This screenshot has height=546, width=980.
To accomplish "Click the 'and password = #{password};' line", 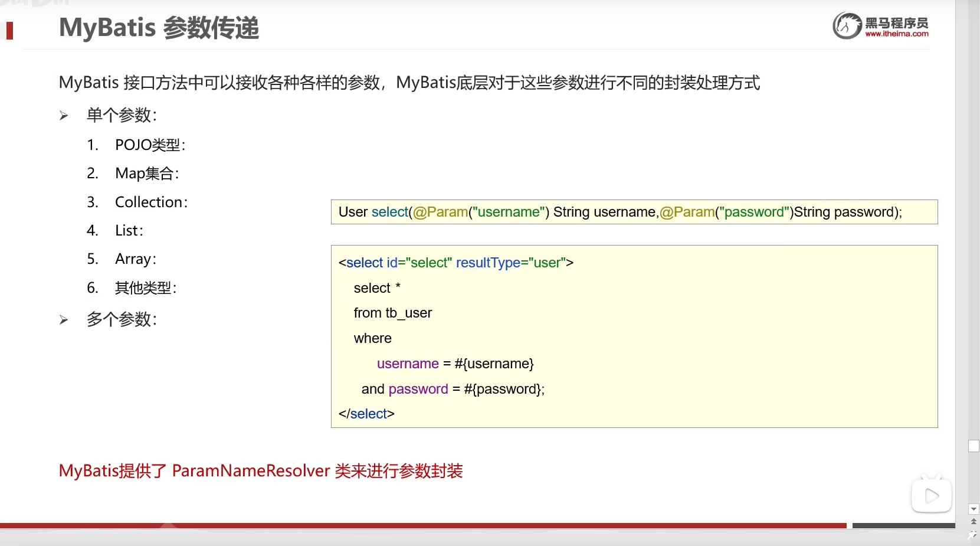I will click(x=453, y=389).
